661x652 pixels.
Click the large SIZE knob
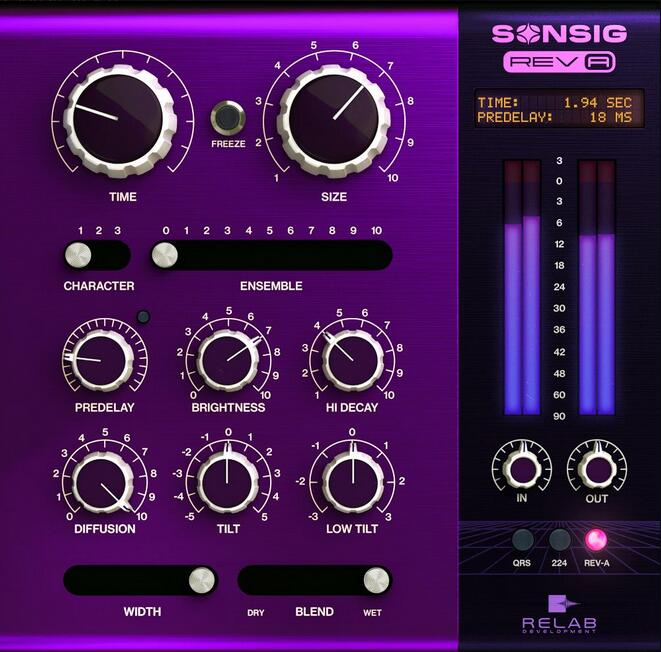point(333,121)
